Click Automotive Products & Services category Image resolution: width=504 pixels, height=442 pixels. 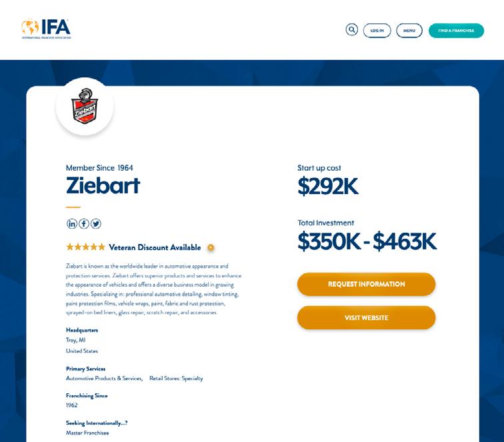(104, 379)
